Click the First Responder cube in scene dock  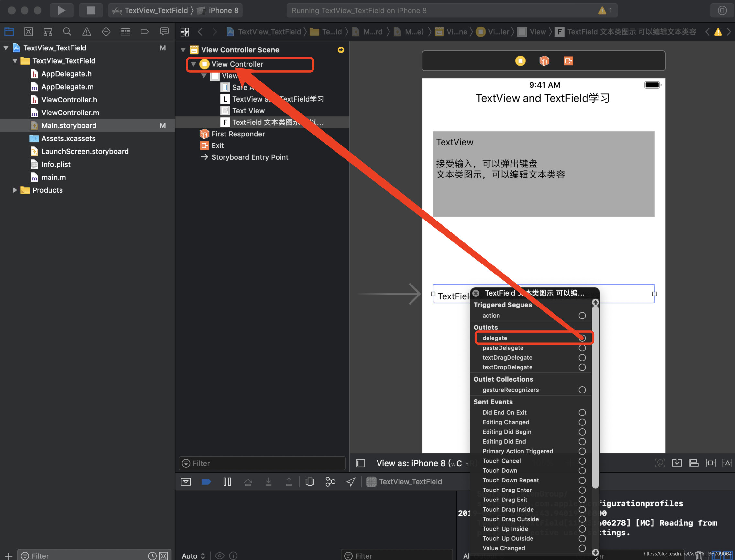(x=544, y=61)
